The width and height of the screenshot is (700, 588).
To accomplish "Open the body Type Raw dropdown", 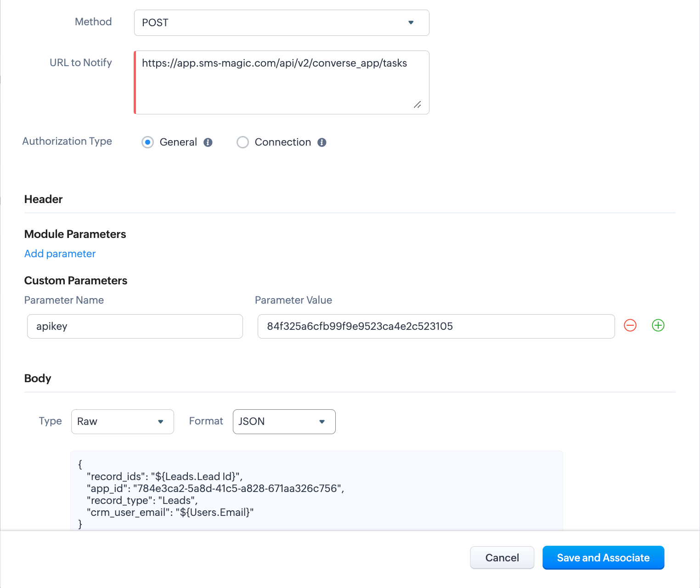I will 123,422.
